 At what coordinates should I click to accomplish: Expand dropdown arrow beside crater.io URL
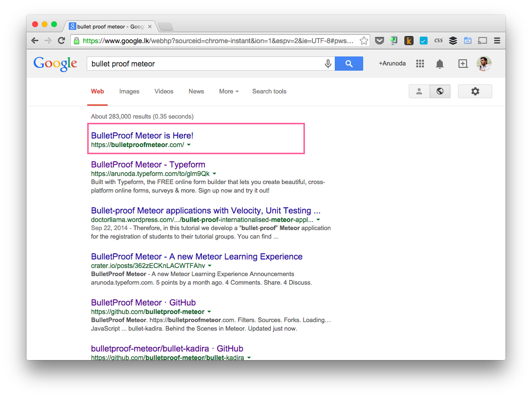coord(210,266)
